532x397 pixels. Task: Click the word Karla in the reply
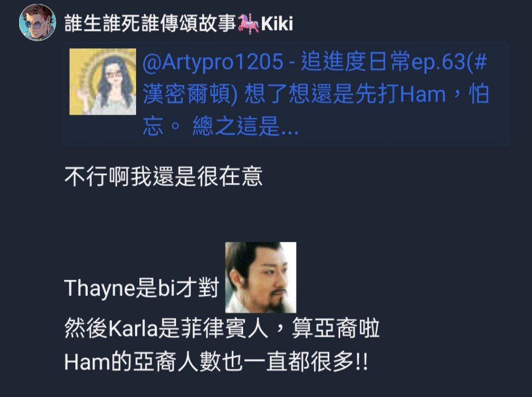pyautogui.click(x=134, y=328)
